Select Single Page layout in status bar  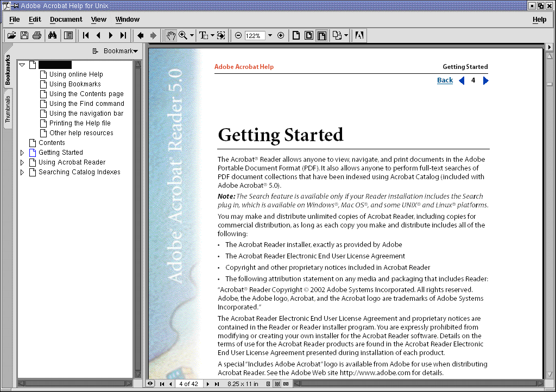point(268,384)
